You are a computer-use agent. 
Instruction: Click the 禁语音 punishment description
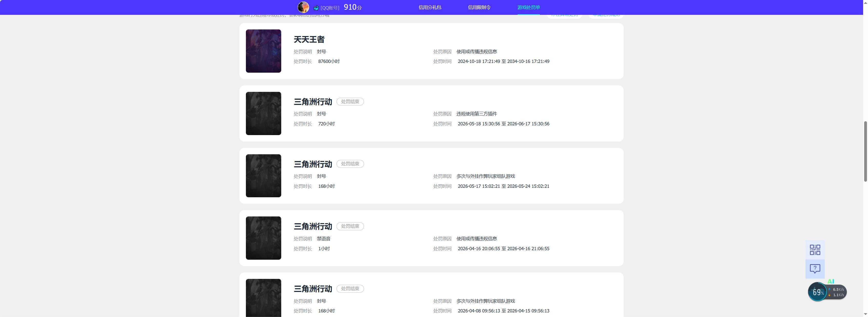point(323,239)
